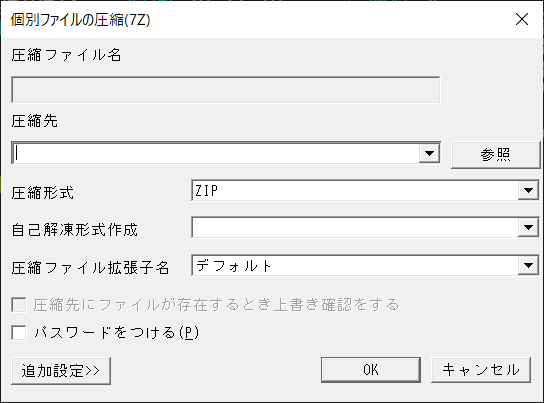
Task: Click the 圧縮ファイル名 text field
Action: [226, 90]
